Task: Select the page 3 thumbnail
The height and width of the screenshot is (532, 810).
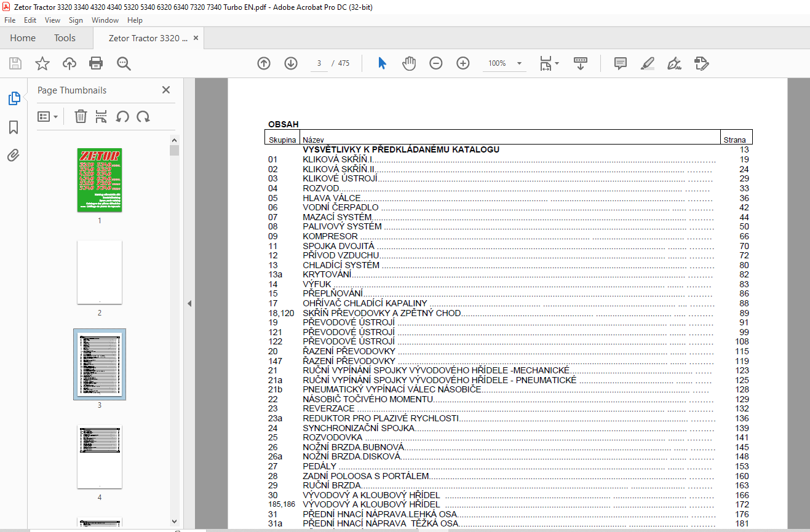Action: click(x=100, y=364)
